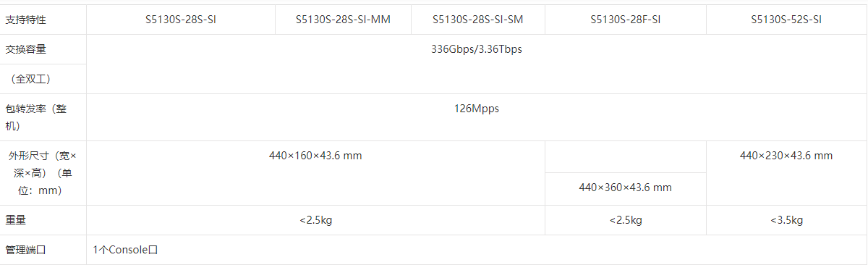This screenshot has width=868, height=265.
Task: Select the S5130S-28S-SI column header
Action: tap(180, 20)
